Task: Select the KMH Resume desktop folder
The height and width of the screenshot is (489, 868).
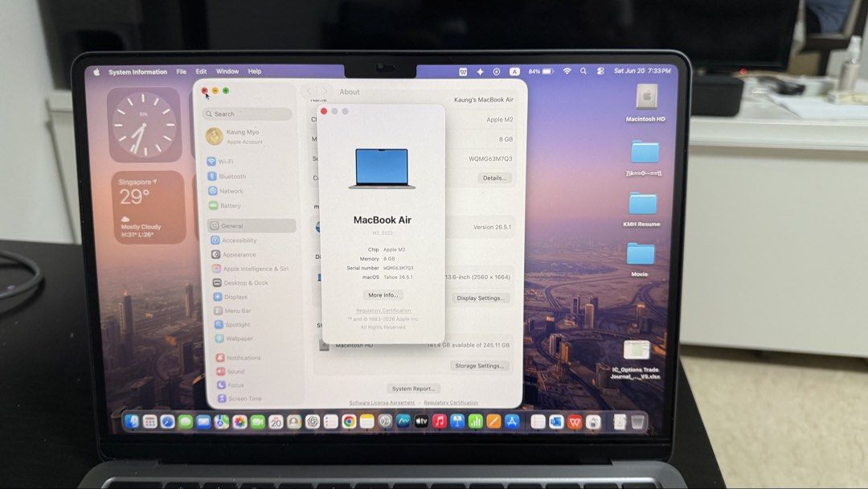Action: click(x=641, y=210)
